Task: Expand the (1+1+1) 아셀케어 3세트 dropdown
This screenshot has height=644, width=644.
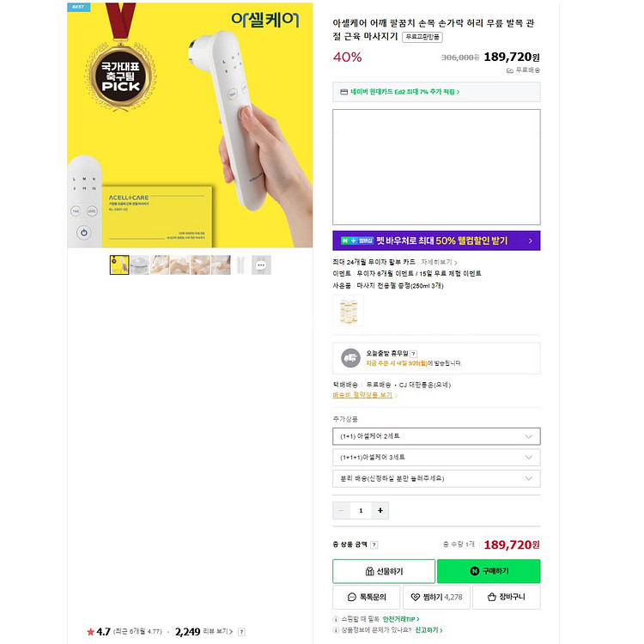Action: 436,457
